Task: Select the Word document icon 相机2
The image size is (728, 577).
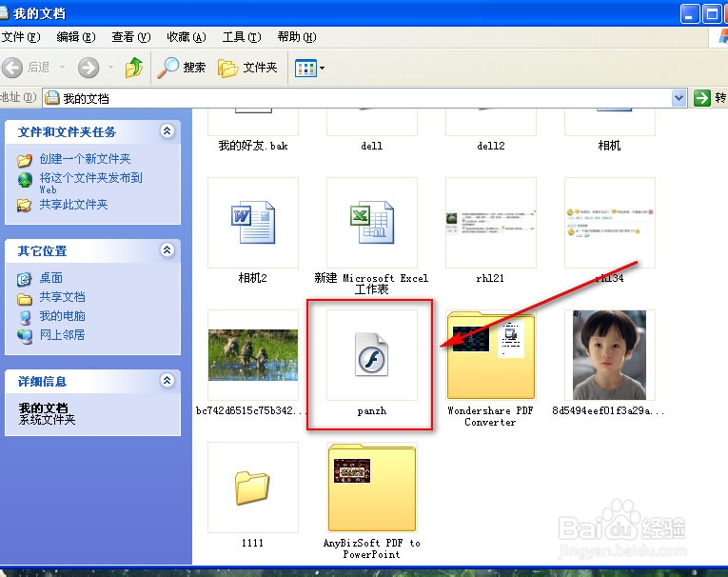Action: (x=253, y=223)
